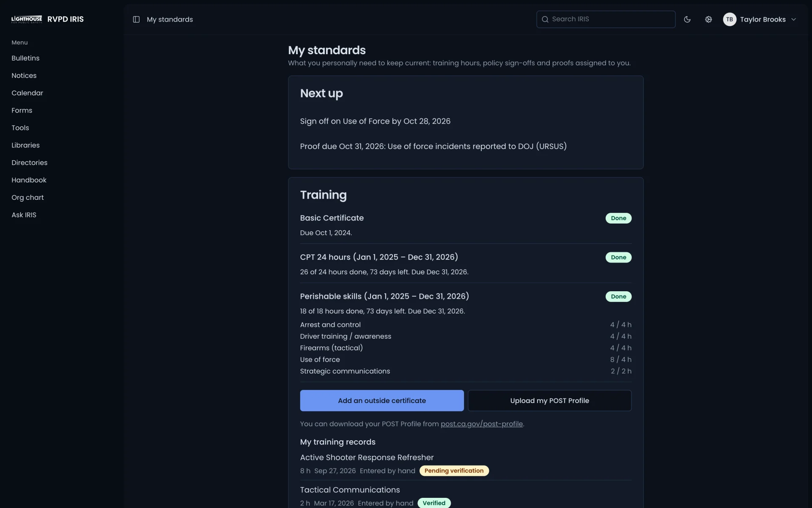This screenshot has width=812, height=508.
Task: Click the My training records heading
Action: [x=337, y=442]
